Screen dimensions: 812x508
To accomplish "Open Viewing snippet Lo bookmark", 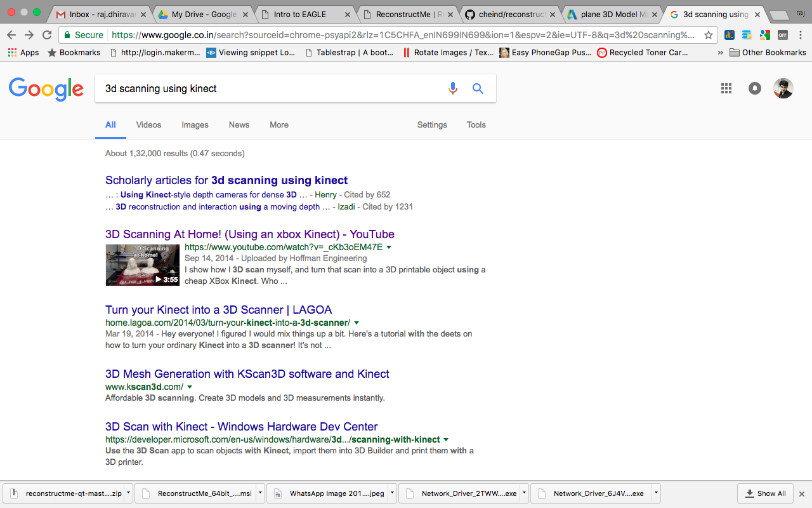I will tap(251, 53).
